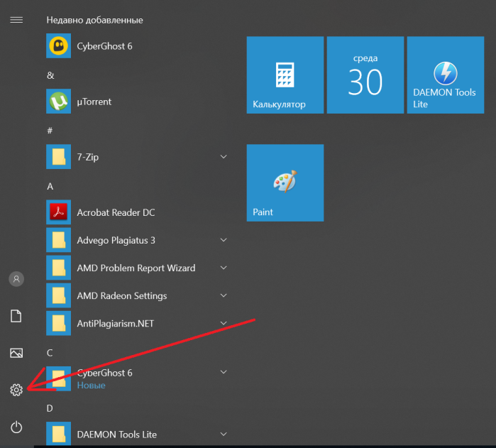
Task: Click the Power icon
Action: coord(16,427)
